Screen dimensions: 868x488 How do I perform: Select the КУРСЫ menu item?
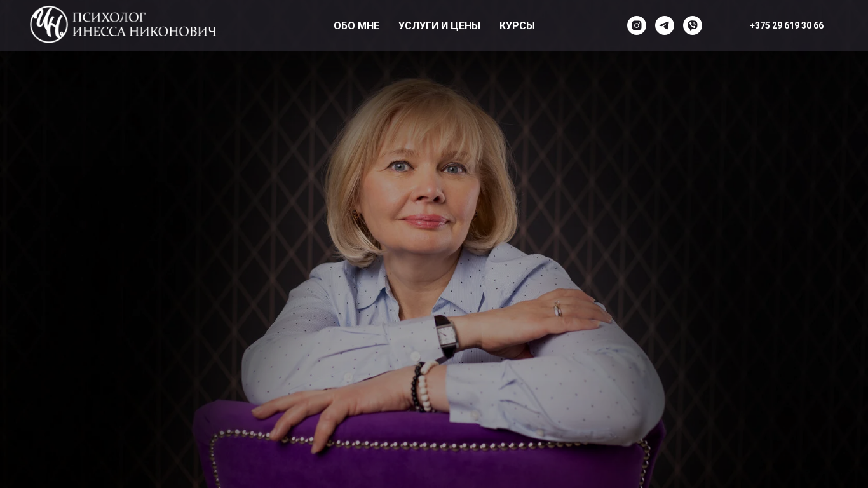517,25
